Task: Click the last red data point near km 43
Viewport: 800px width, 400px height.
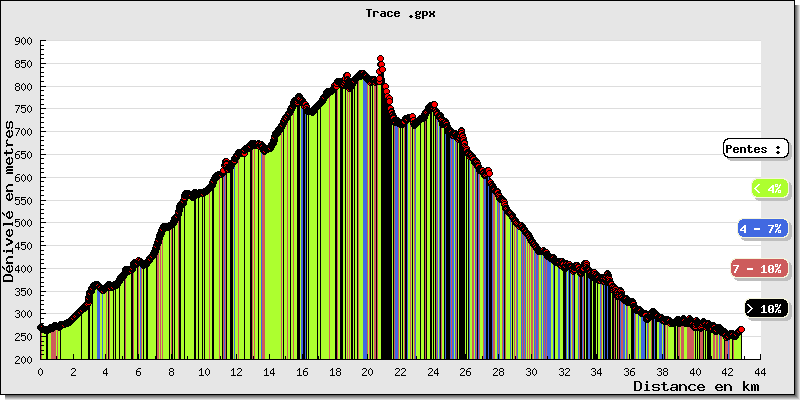Action: pos(740,329)
